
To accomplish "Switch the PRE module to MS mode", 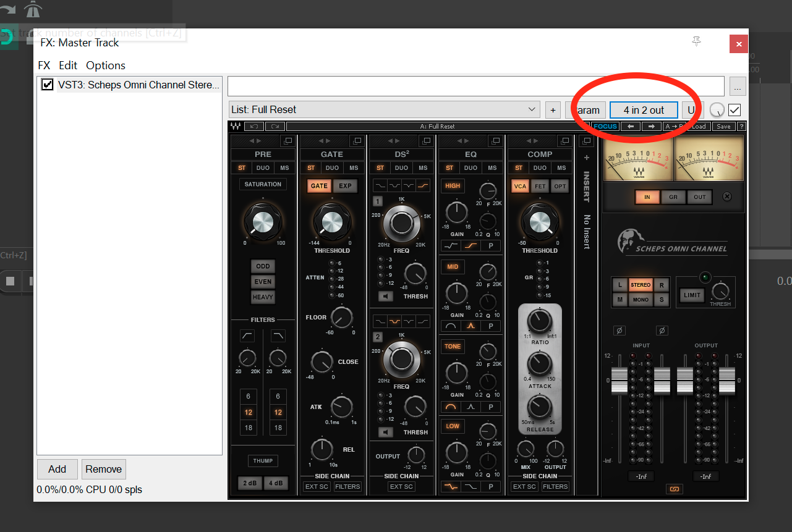I will pos(284,168).
